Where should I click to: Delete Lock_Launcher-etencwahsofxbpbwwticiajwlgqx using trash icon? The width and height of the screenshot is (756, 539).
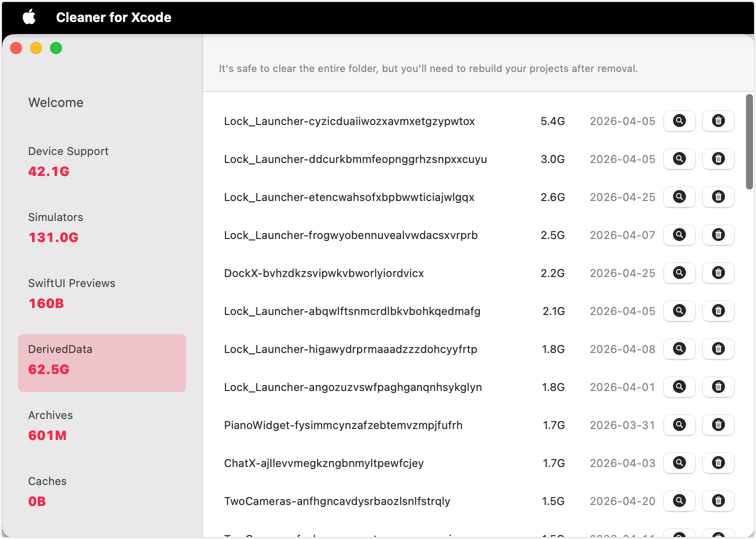click(x=718, y=197)
